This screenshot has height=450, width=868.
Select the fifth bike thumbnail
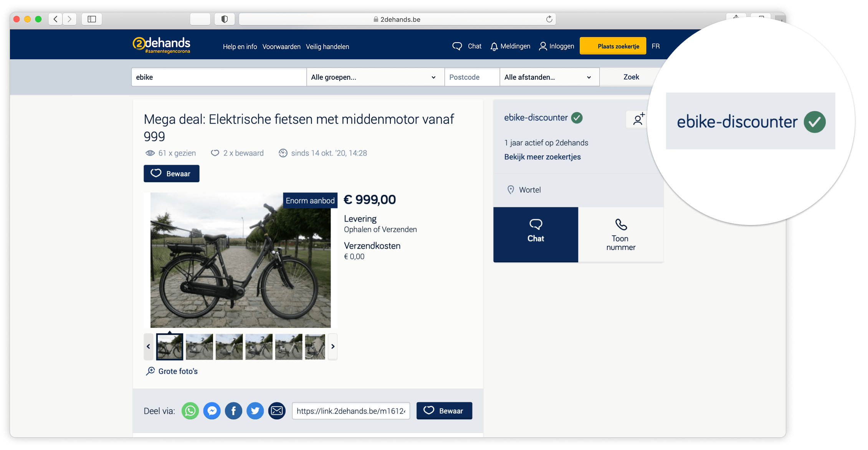pyautogui.click(x=289, y=347)
